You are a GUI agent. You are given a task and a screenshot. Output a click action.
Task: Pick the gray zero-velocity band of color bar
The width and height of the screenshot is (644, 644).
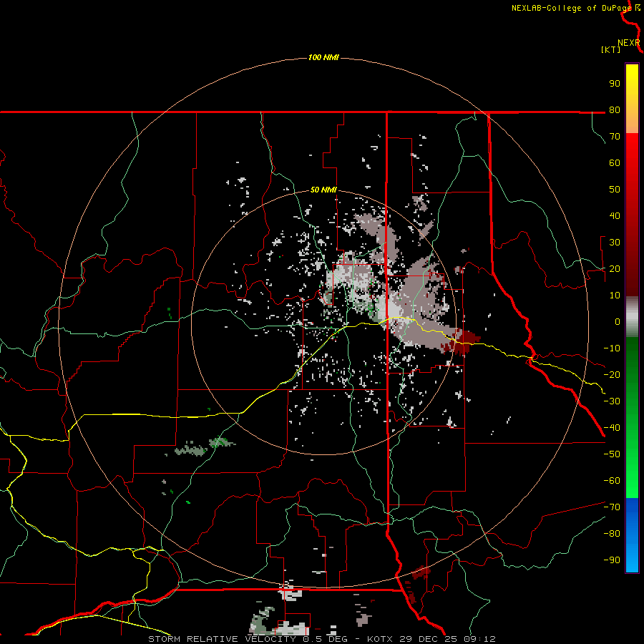pos(632,317)
